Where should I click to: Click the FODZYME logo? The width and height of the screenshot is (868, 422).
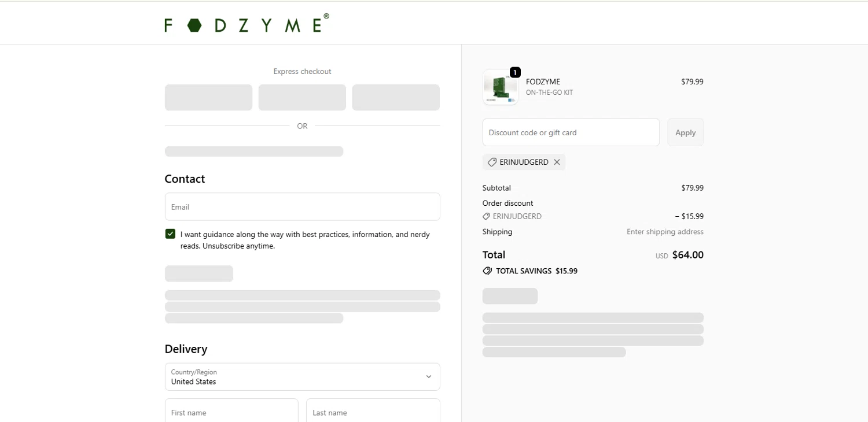tap(247, 24)
